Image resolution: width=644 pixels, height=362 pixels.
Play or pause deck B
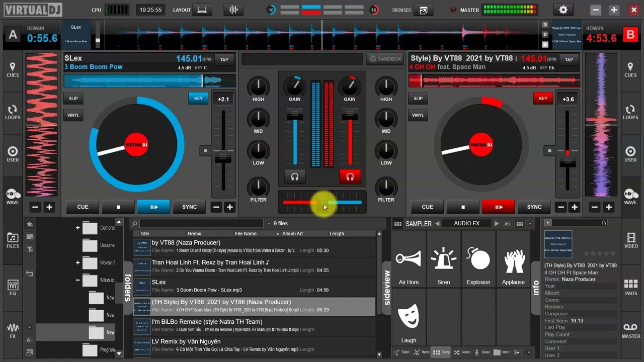click(x=499, y=207)
